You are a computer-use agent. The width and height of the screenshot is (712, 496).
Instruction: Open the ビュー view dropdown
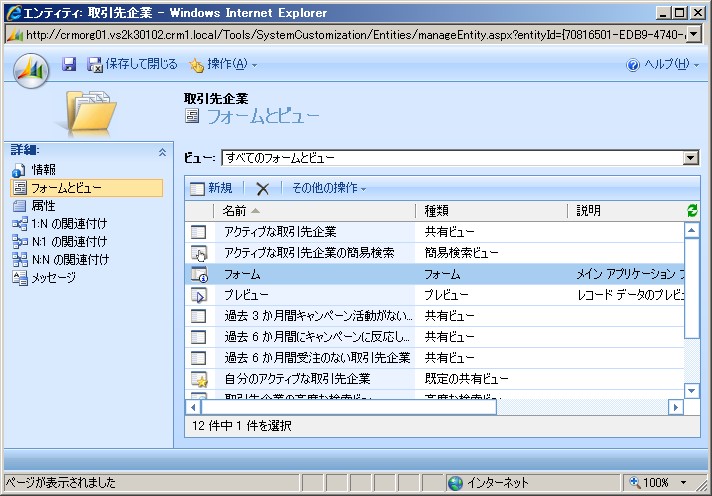click(690, 158)
